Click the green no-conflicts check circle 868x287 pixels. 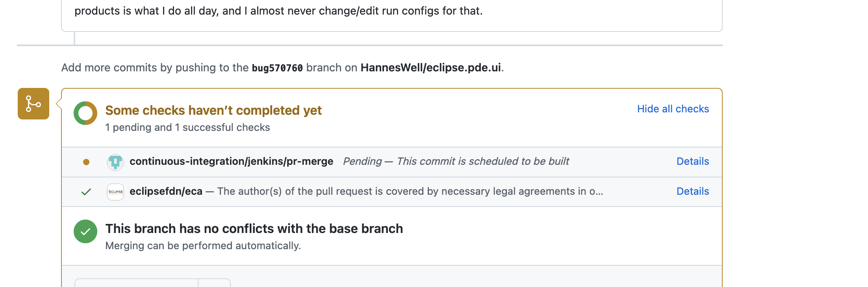85,231
